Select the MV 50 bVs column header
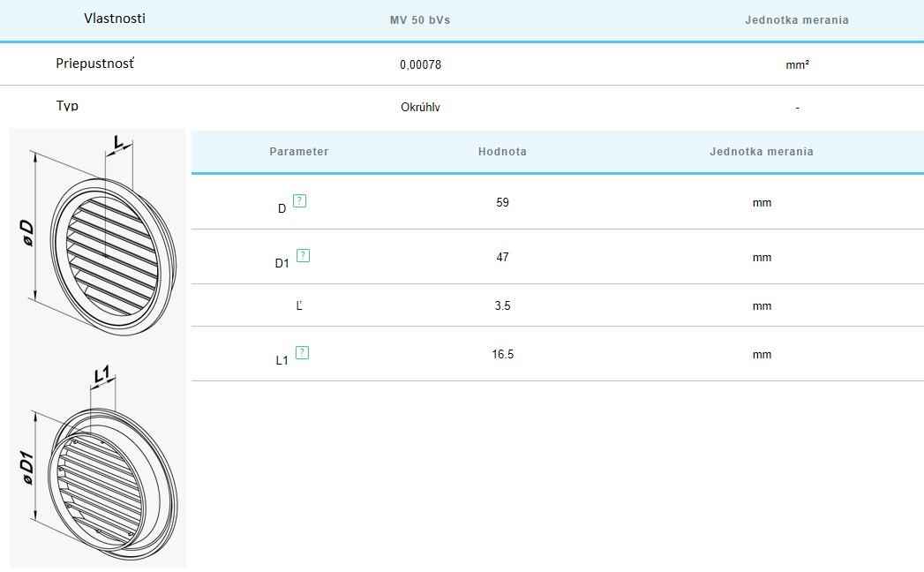The height and width of the screenshot is (572, 924). 420,20
